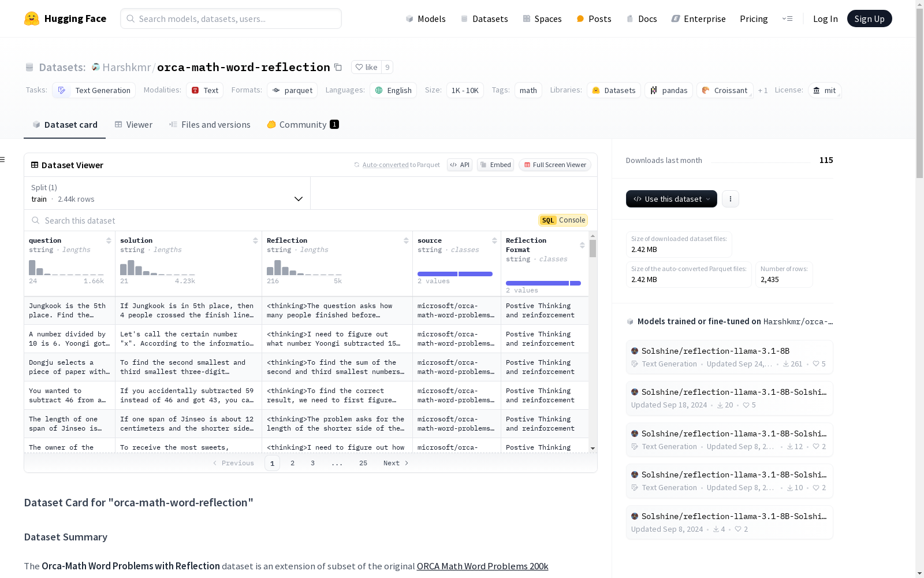Jump to page 25 of rows
The height and width of the screenshot is (578, 924).
point(363,463)
